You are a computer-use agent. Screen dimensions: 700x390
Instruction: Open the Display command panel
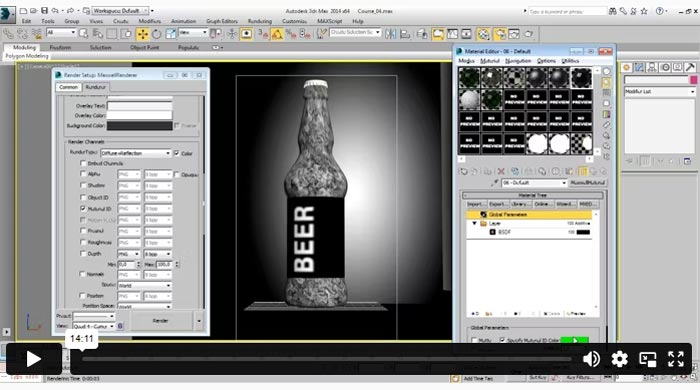click(677, 67)
